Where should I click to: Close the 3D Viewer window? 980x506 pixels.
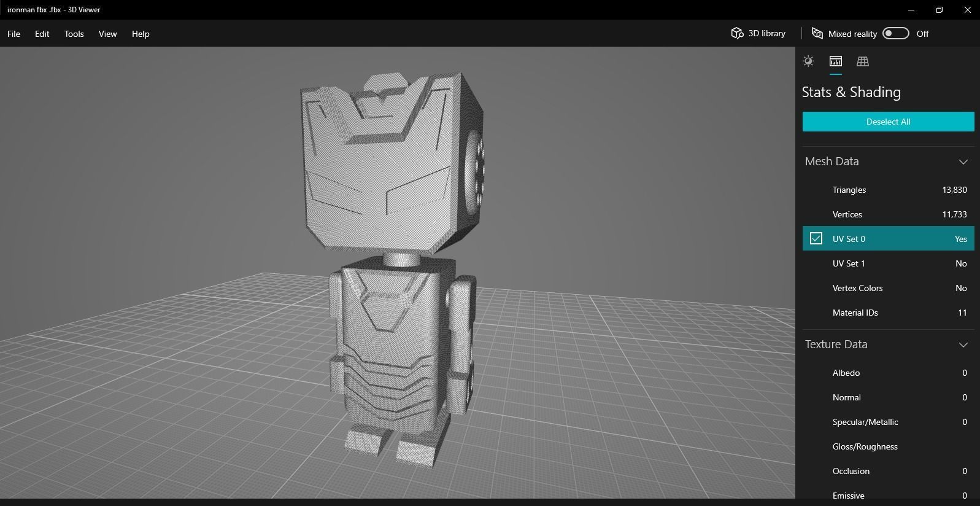pyautogui.click(x=967, y=10)
